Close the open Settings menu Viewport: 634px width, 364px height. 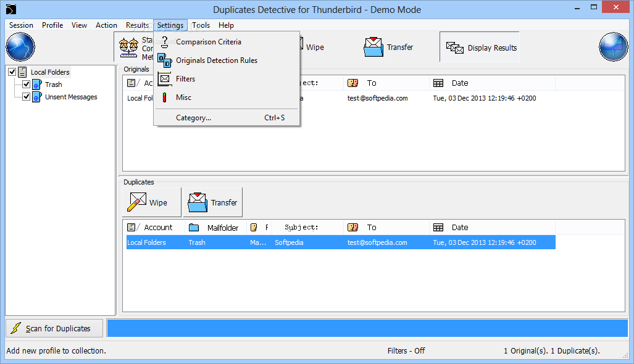tap(170, 25)
